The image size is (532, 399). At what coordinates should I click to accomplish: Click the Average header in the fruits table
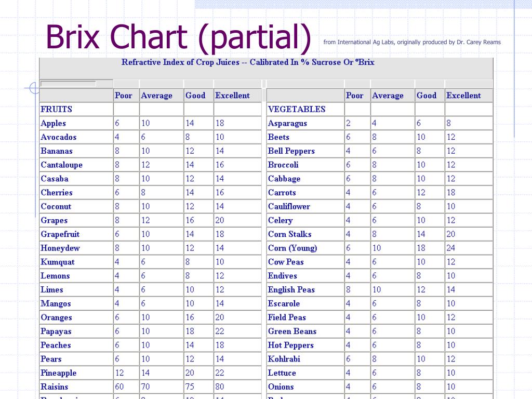[x=157, y=96]
